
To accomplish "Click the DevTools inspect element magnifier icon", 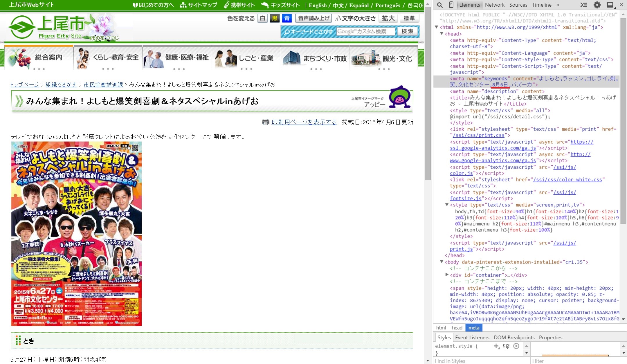I will pos(440,5).
